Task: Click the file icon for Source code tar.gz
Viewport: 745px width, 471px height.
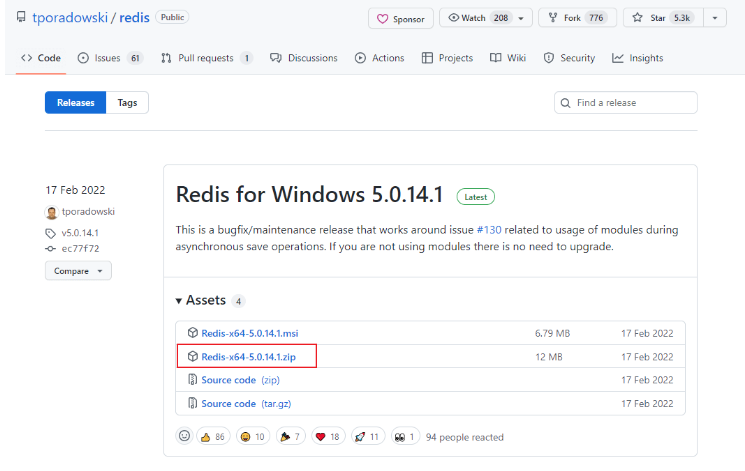Action: (192, 403)
